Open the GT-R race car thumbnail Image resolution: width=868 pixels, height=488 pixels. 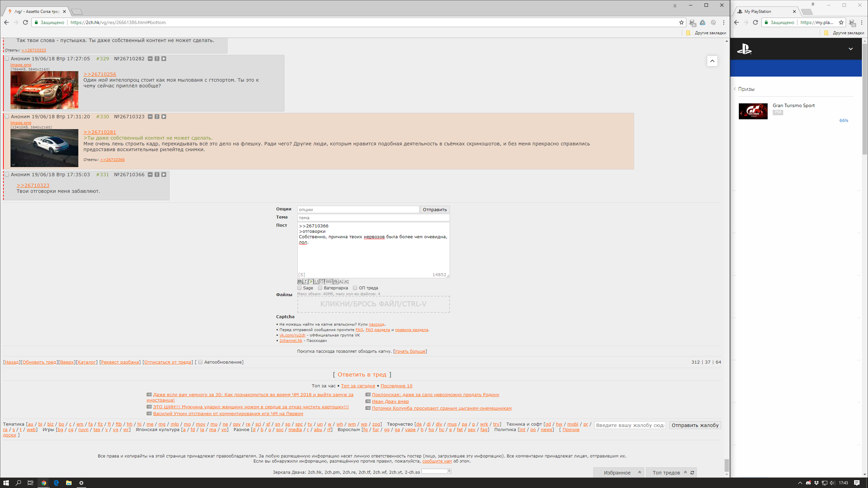44,90
